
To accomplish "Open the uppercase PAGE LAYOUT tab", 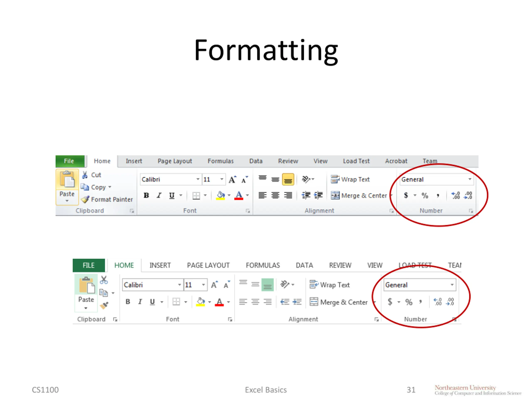I will coord(208,265).
